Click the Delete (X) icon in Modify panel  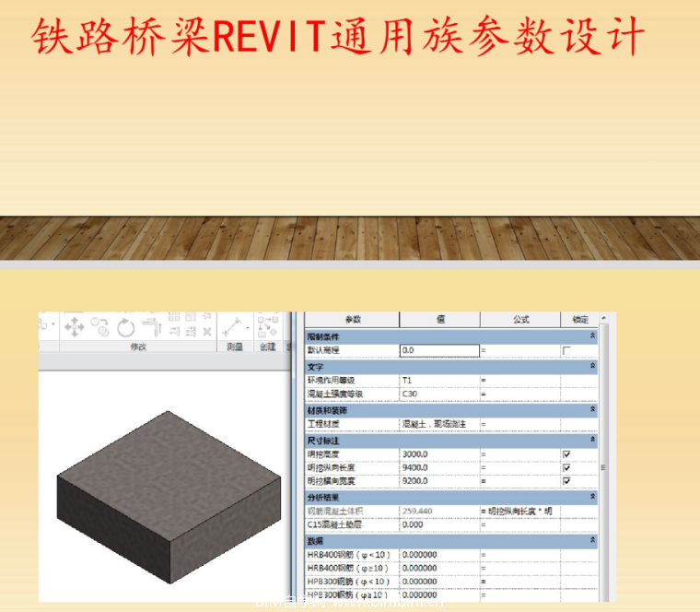click(207, 332)
